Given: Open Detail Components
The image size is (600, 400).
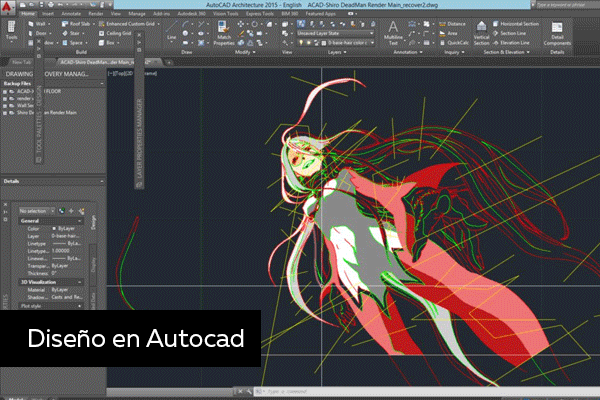Looking at the screenshot, I should [x=557, y=34].
